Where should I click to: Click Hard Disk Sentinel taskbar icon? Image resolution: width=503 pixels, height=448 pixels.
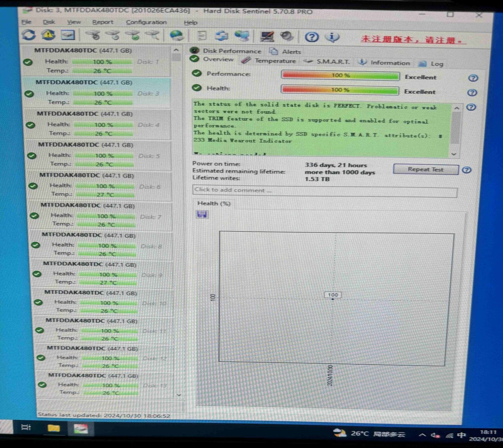(x=81, y=428)
